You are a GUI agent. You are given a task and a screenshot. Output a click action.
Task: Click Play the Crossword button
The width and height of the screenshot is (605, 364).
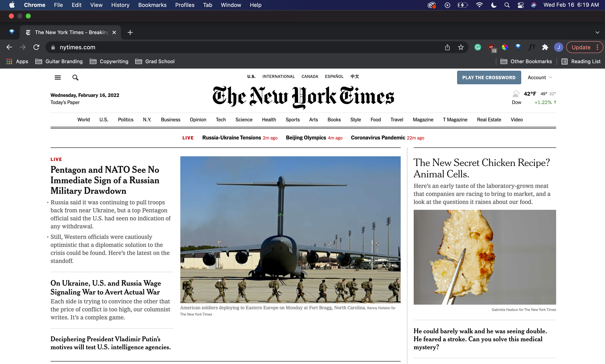pyautogui.click(x=489, y=77)
